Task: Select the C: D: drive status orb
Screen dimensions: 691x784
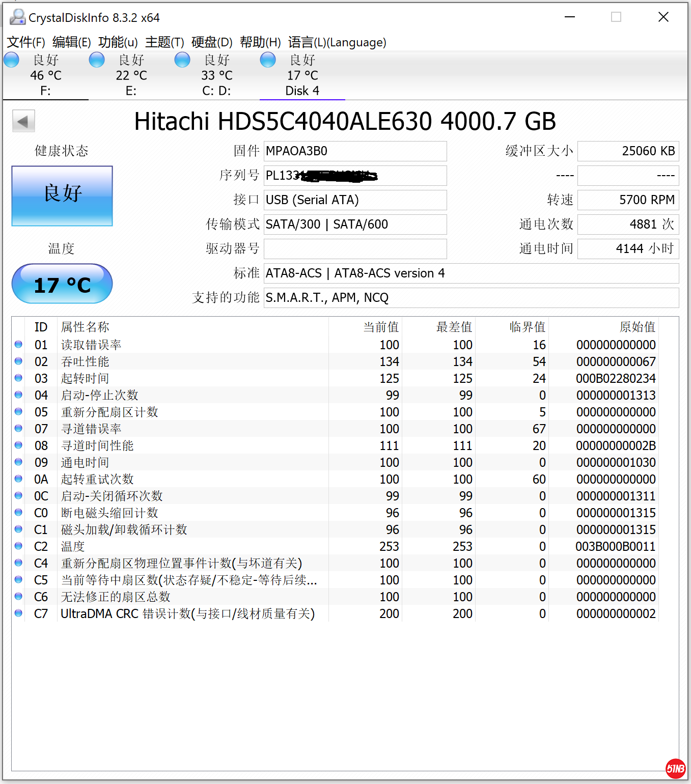Action: pos(182,60)
